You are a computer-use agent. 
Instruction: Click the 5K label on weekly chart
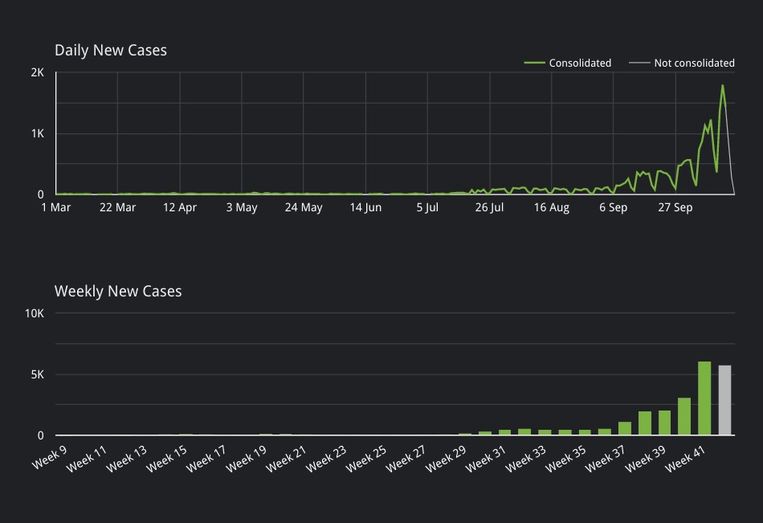tap(36, 375)
